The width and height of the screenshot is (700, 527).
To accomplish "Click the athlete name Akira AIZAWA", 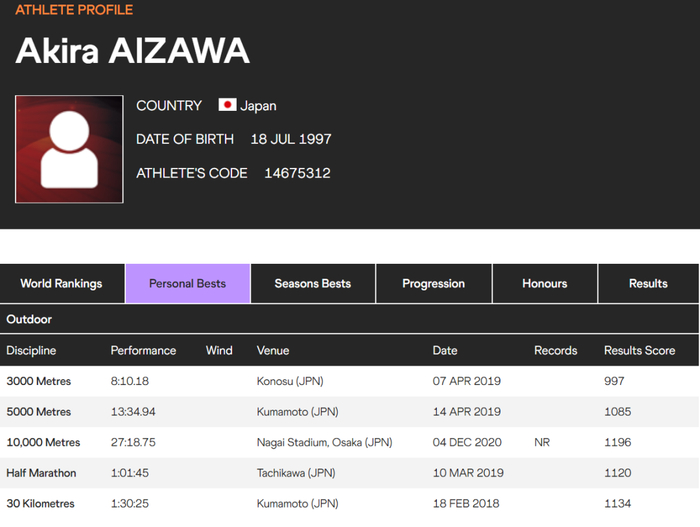I will coord(133,52).
